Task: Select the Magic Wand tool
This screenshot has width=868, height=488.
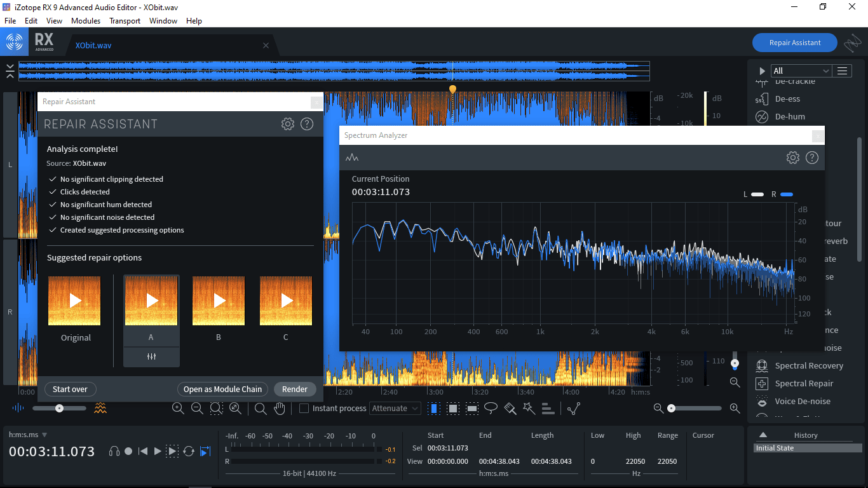Action: click(x=529, y=409)
